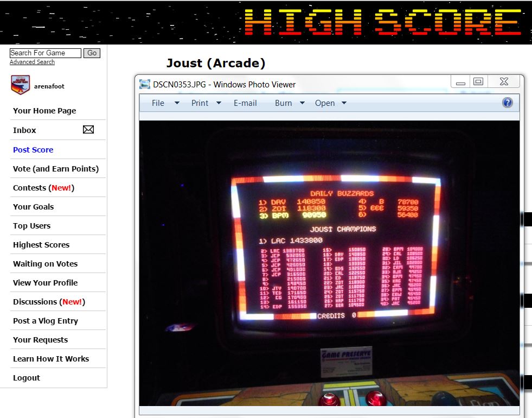
Task: Select E-mail in Photo Viewer toolbar
Action: (x=245, y=103)
